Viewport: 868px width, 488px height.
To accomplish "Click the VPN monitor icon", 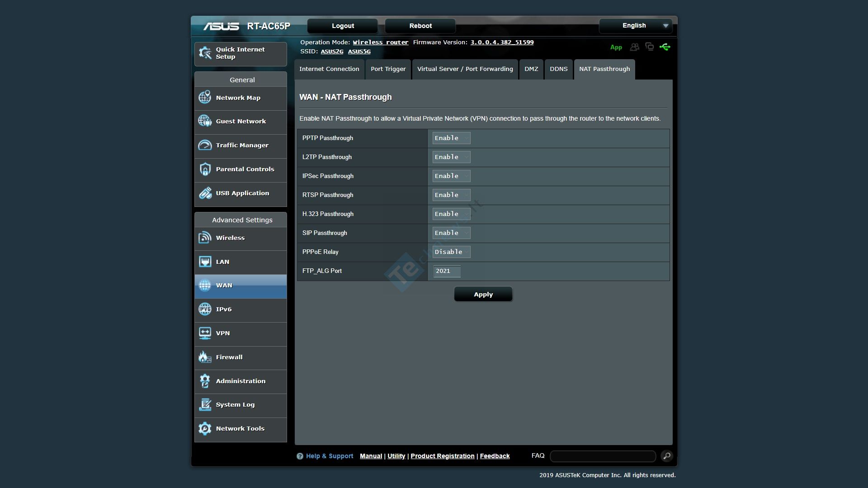I will click(205, 333).
